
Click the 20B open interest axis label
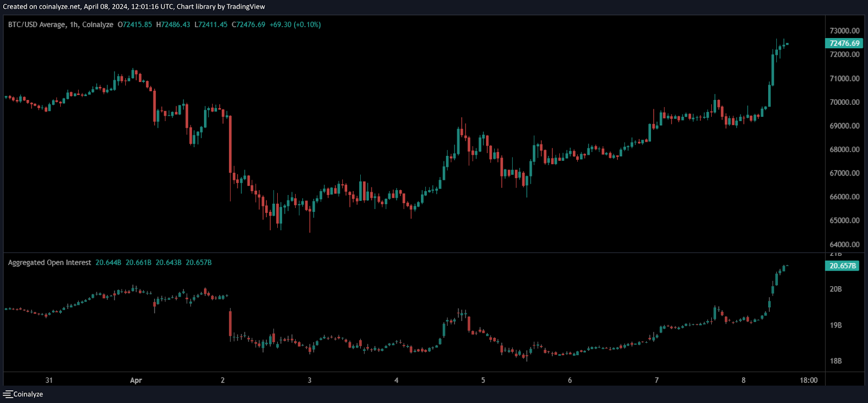coord(836,289)
